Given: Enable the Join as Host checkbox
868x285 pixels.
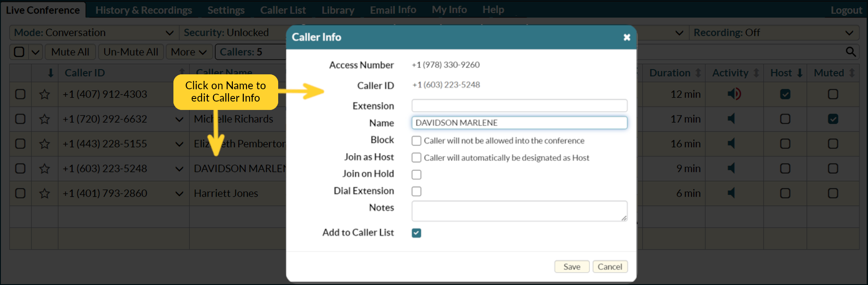Looking at the screenshot, I should (416, 157).
